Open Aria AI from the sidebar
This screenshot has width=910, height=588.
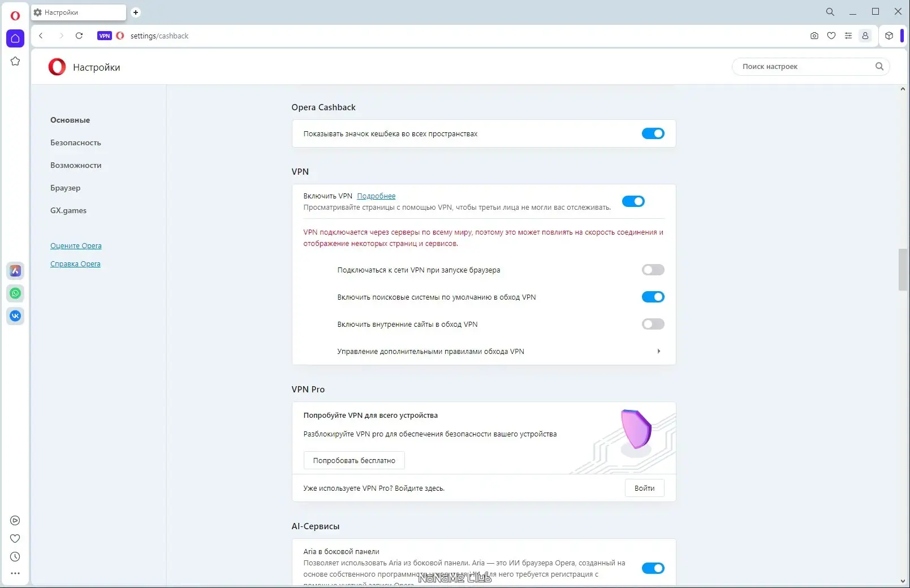[15, 271]
